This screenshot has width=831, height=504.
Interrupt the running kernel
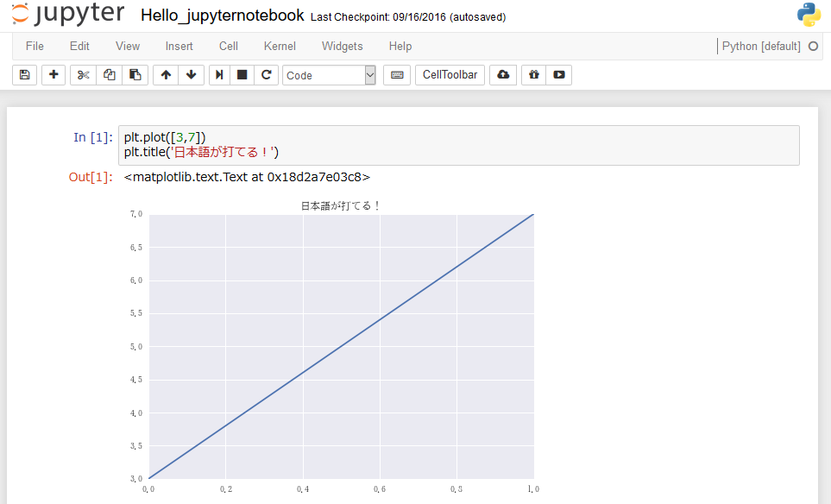coord(242,75)
